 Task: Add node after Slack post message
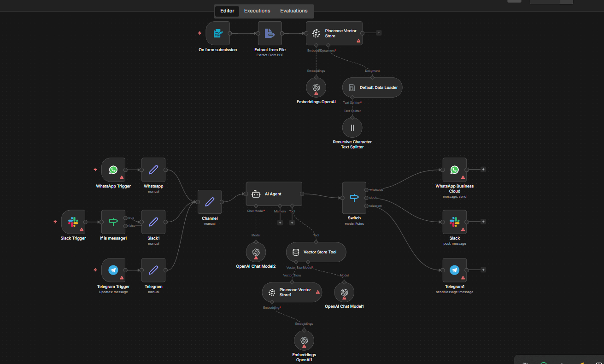pos(483,222)
